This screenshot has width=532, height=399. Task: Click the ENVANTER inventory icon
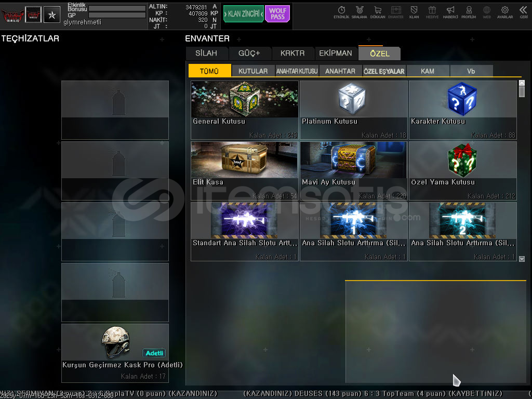pyautogui.click(x=395, y=12)
